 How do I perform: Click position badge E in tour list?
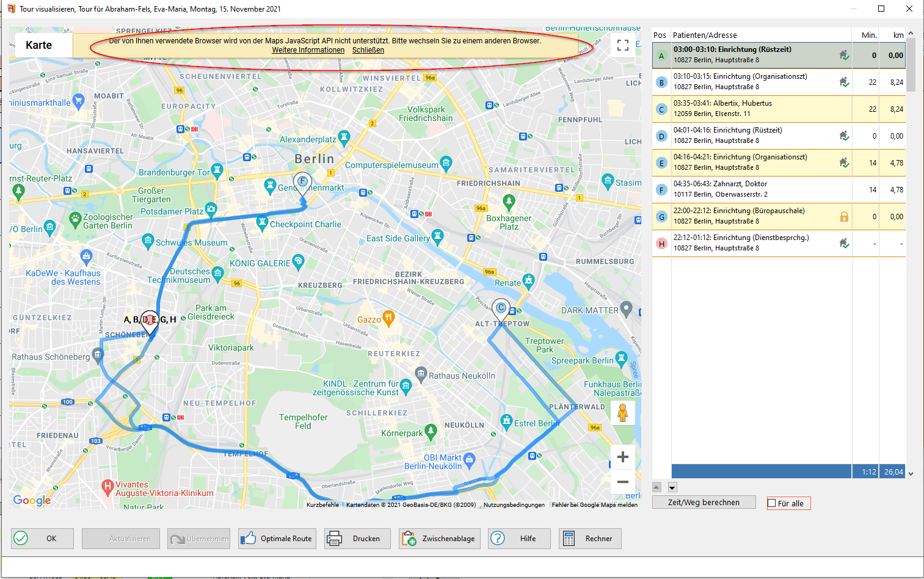click(661, 163)
